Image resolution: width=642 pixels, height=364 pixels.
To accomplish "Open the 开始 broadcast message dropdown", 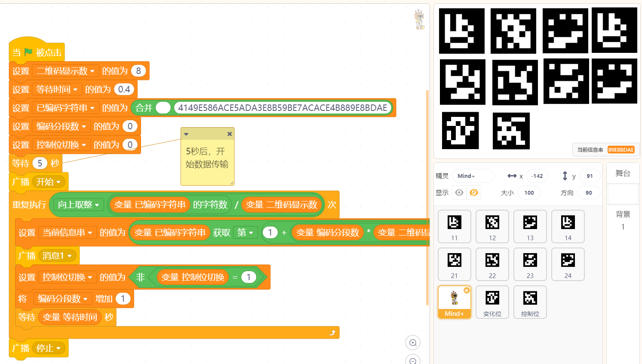I will click(x=49, y=182).
